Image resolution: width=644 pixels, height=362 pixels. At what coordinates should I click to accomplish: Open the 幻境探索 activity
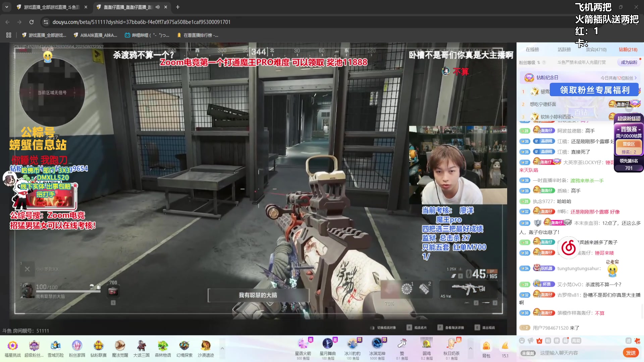coord(184,349)
